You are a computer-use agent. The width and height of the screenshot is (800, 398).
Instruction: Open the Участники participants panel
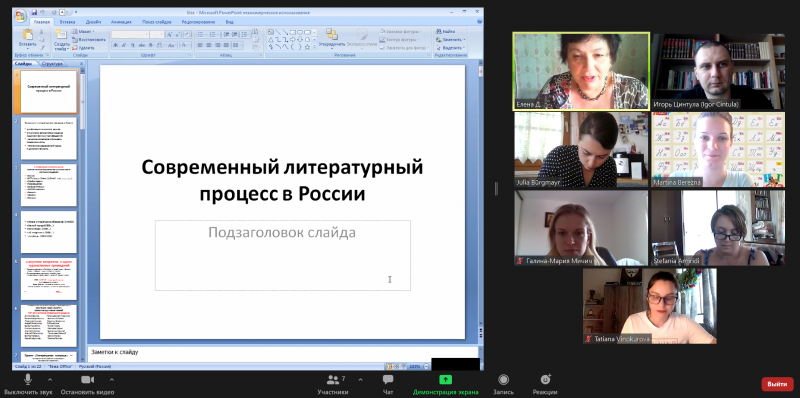click(333, 384)
